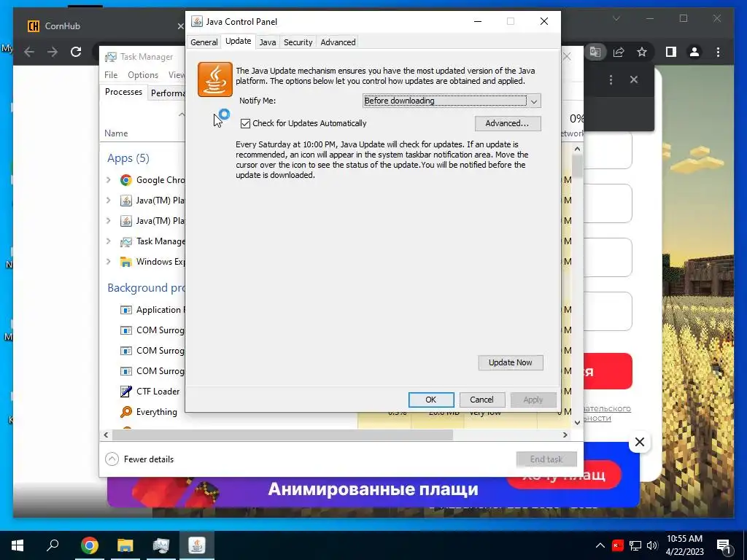Confirm with the OK button
This screenshot has width=747, height=560.
pos(430,400)
